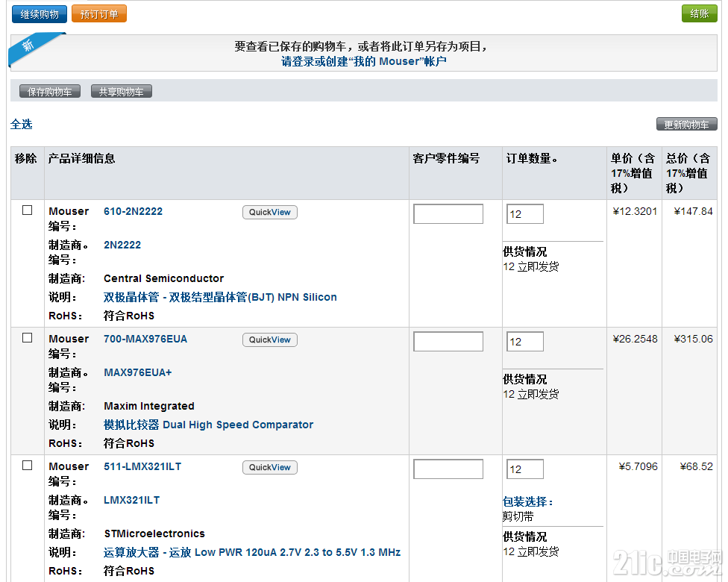
Task: Open the 700-MAX976EUA Mouser part link
Action: click(145, 339)
